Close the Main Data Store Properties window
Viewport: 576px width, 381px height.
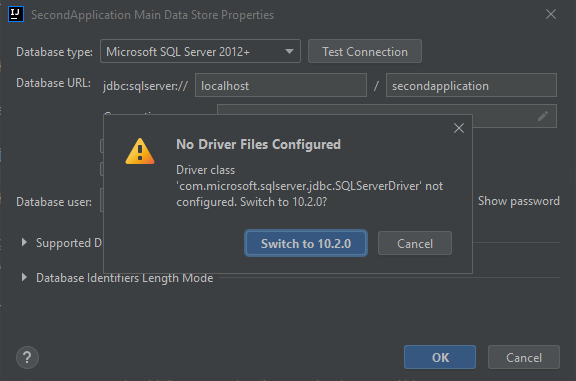point(551,14)
